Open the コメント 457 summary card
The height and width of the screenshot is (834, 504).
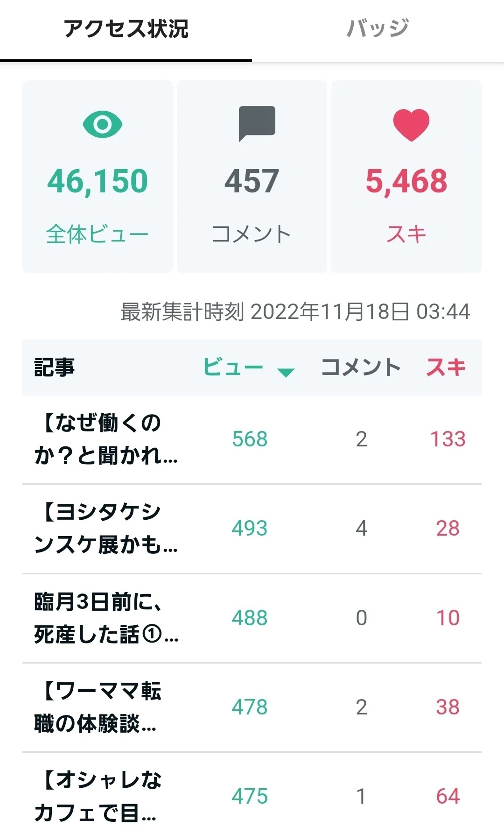pos(252,177)
